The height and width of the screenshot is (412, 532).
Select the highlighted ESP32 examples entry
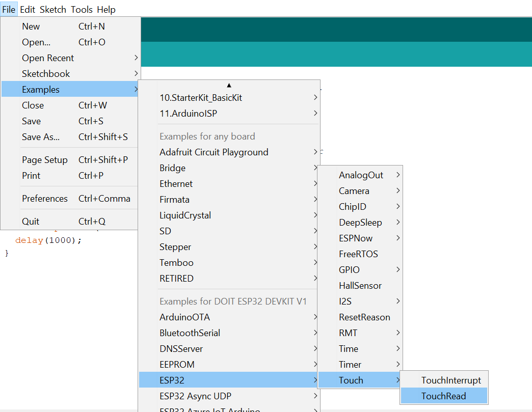tap(229, 380)
